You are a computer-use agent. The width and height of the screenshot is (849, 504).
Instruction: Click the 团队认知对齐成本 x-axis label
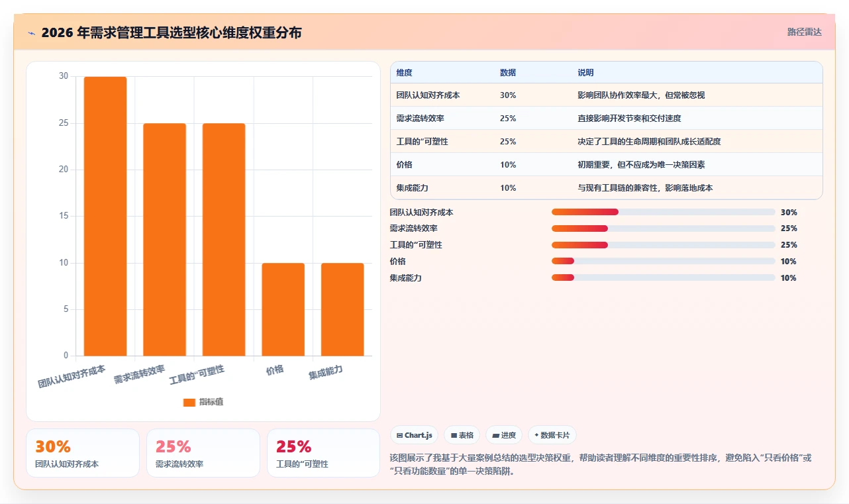[x=72, y=376]
